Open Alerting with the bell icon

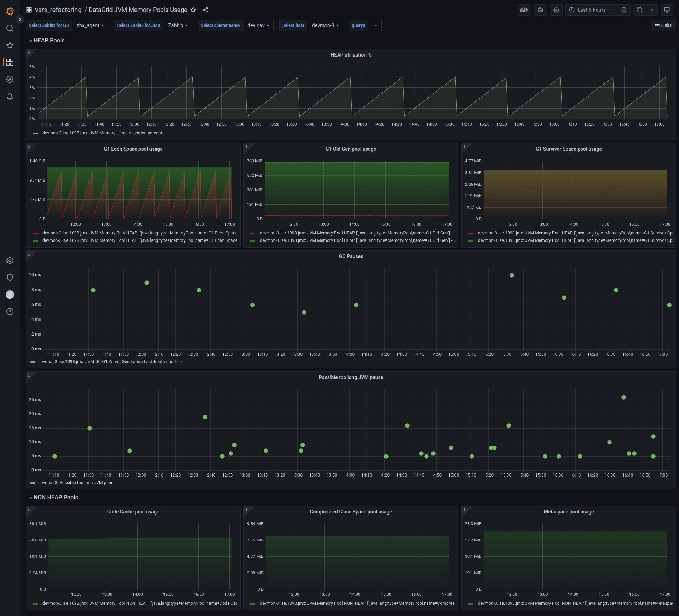[x=10, y=96]
